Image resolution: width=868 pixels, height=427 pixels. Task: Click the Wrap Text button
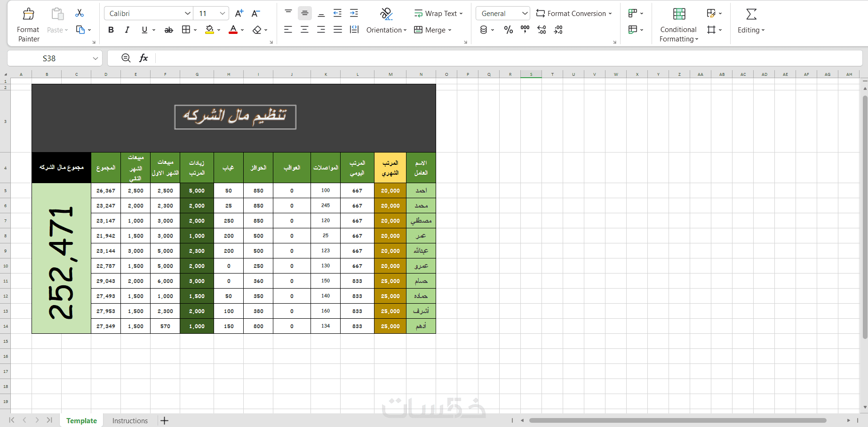click(x=438, y=14)
